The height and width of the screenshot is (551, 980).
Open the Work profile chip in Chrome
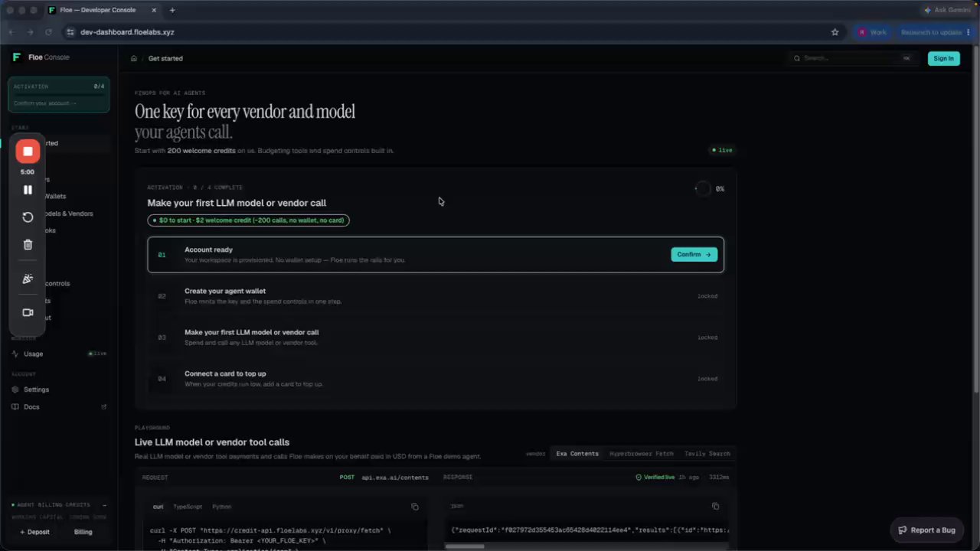point(872,32)
